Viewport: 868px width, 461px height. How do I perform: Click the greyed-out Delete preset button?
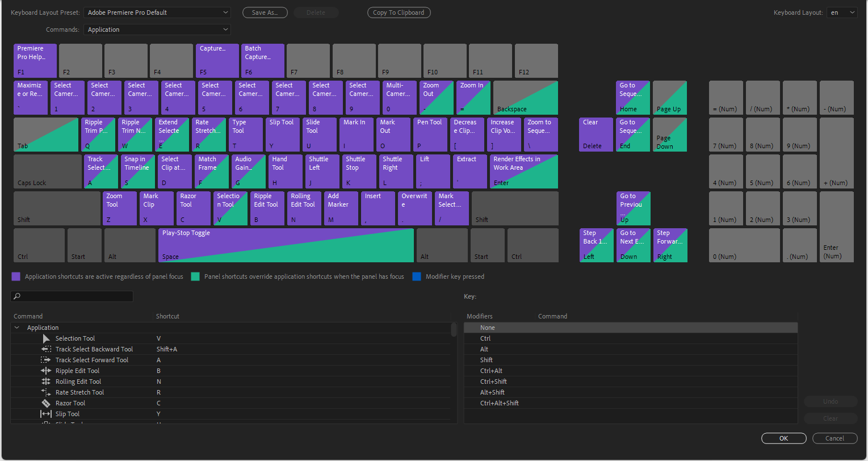[x=316, y=12]
